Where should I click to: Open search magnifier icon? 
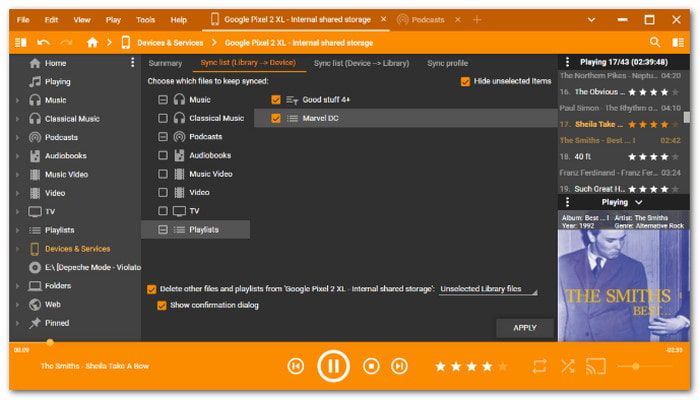tap(655, 42)
